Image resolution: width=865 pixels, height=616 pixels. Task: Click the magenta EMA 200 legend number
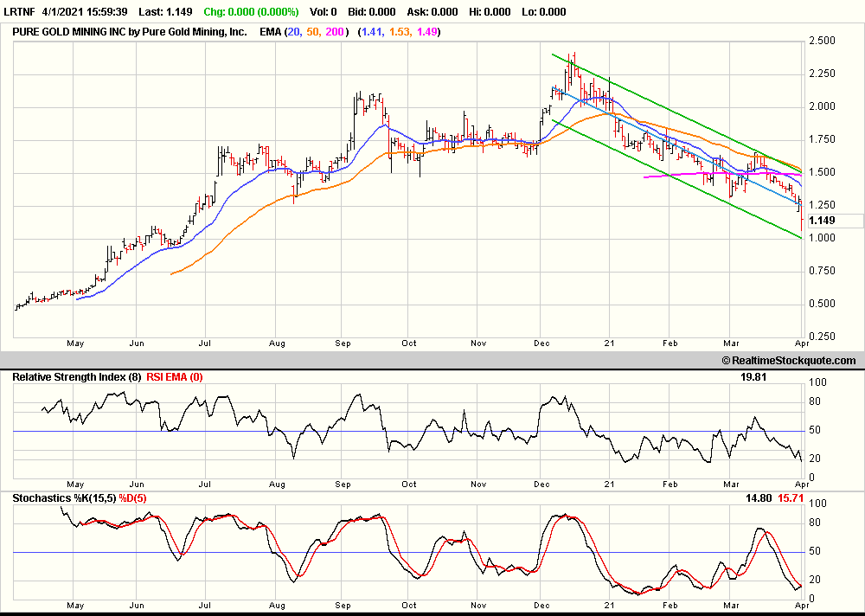(x=335, y=32)
